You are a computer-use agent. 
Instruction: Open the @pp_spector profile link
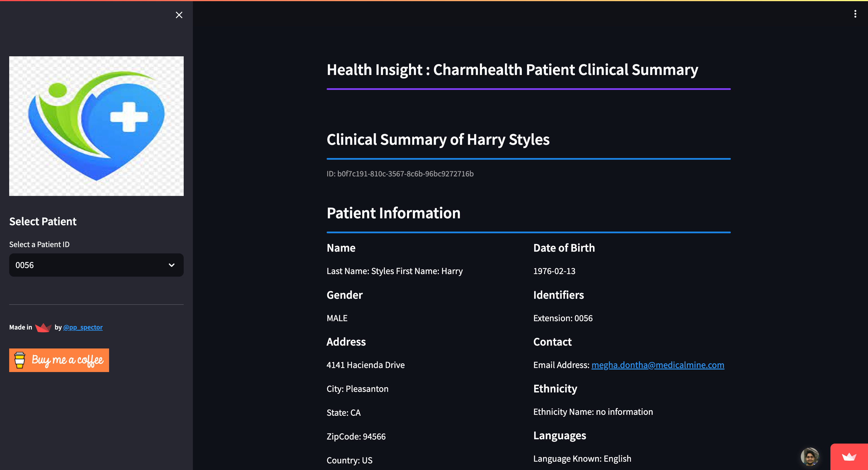[83, 328]
